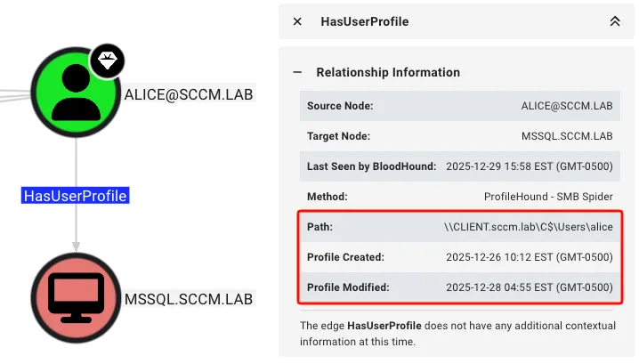Click the Last Seen by BloodHound timestamp
639x364 pixels.
529,166
